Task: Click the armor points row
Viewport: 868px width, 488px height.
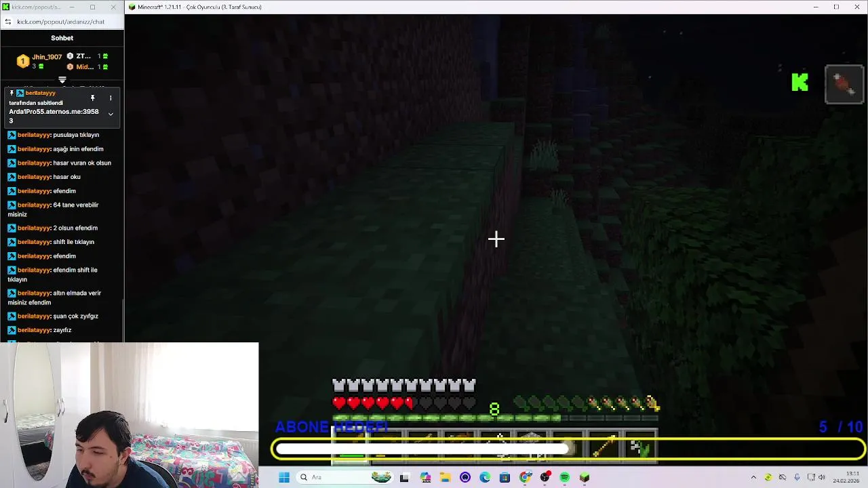Action: 404,386
